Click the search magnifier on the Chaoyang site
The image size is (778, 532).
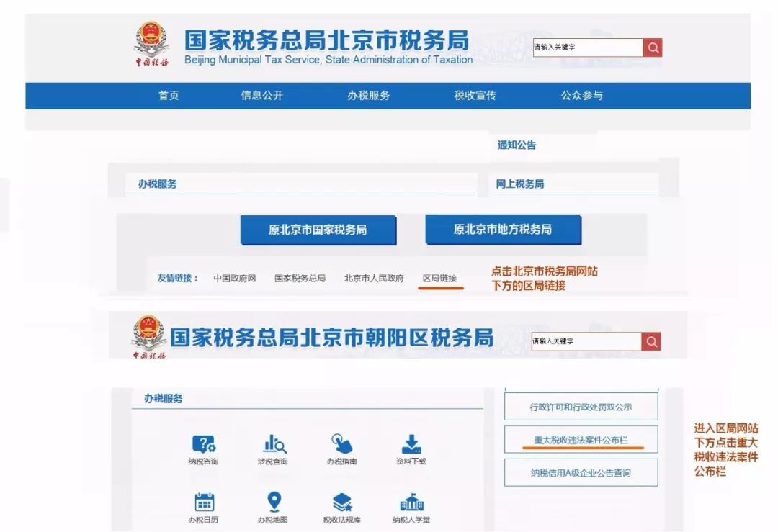(x=650, y=341)
